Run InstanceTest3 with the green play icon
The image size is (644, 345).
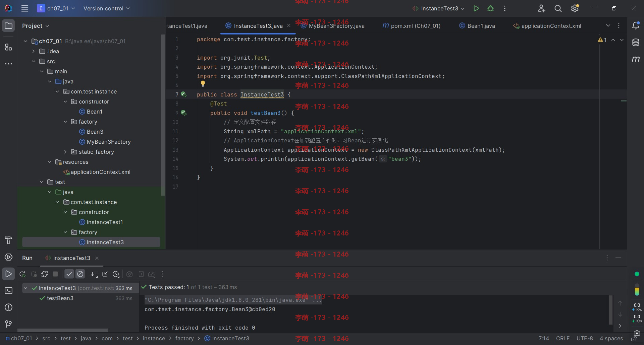[476, 8]
